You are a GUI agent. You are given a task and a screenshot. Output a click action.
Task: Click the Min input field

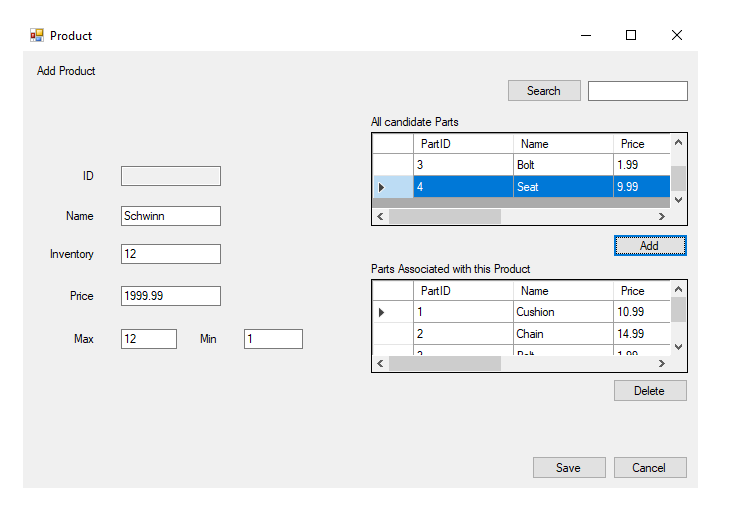point(273,339)
